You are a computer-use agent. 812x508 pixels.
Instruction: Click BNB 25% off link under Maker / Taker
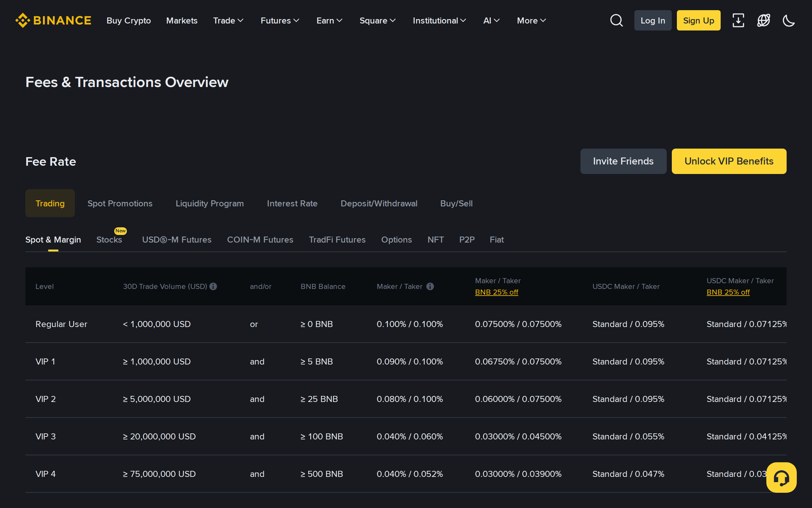[497, 292]
